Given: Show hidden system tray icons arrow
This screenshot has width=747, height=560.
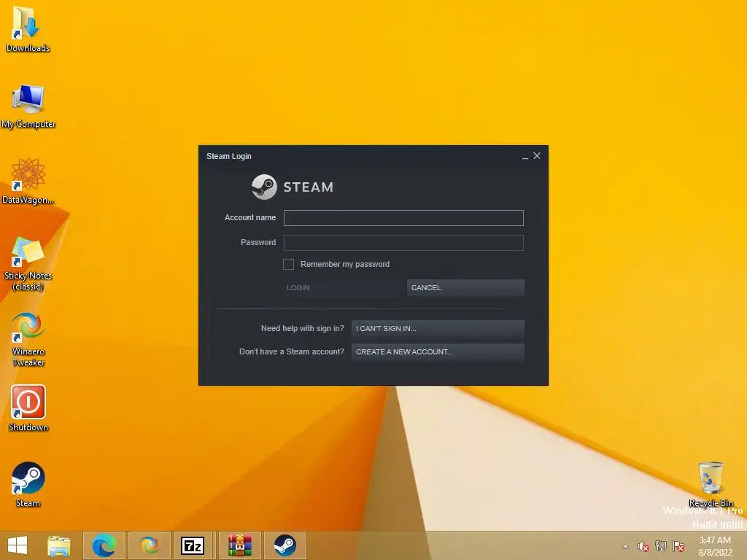Looking at the screenshot, I should pyautogui.click(x=625, y=546).
